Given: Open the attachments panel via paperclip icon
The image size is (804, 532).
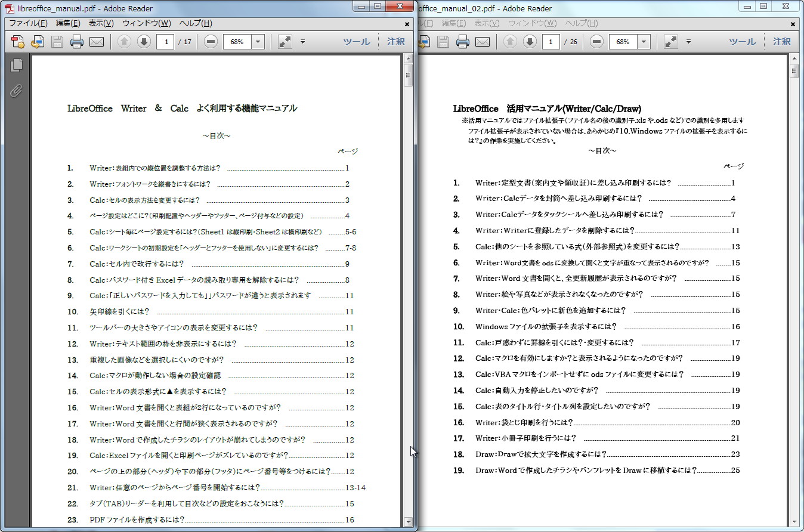Looking at the screenshot, I should coord(16,91).
